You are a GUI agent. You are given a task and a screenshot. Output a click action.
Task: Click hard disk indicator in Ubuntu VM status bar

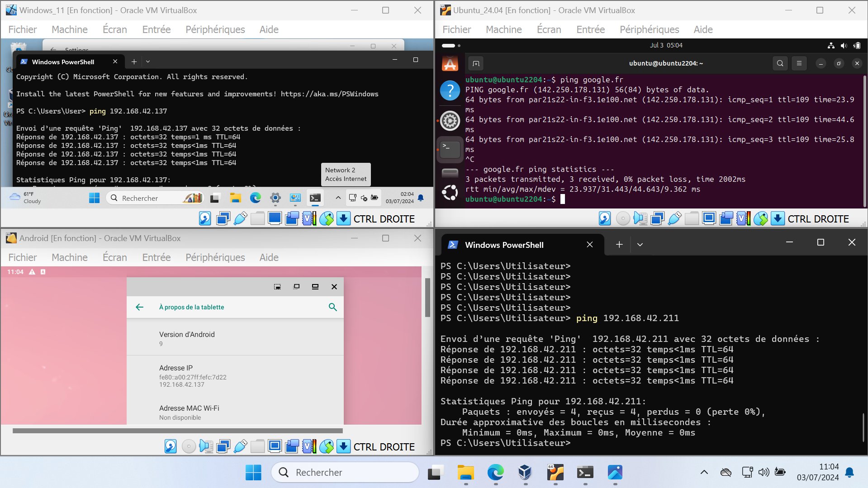pyautogui.click(x=605, y=218)
